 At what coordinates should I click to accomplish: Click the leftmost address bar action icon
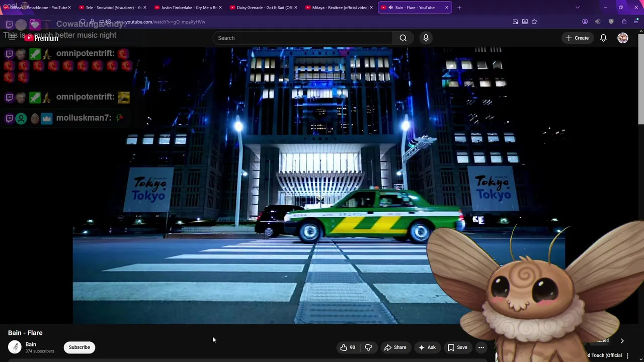click(x=515, y=22)
